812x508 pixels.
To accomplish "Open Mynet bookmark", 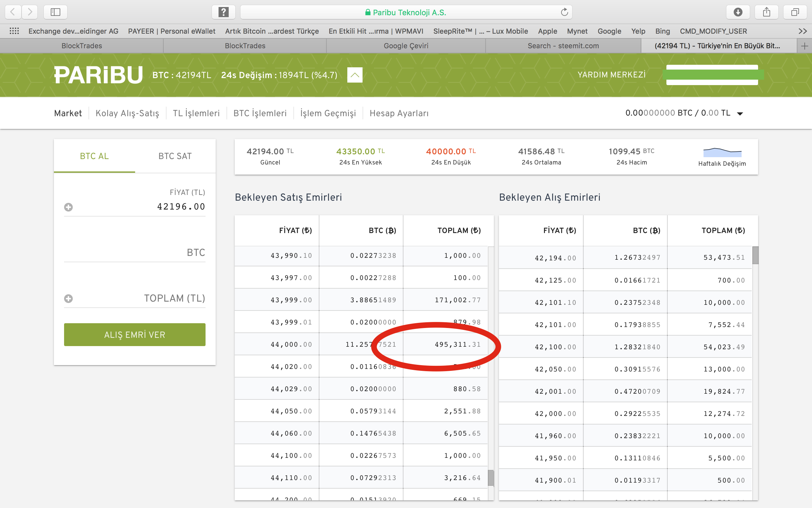I will [x=577, y=31].
